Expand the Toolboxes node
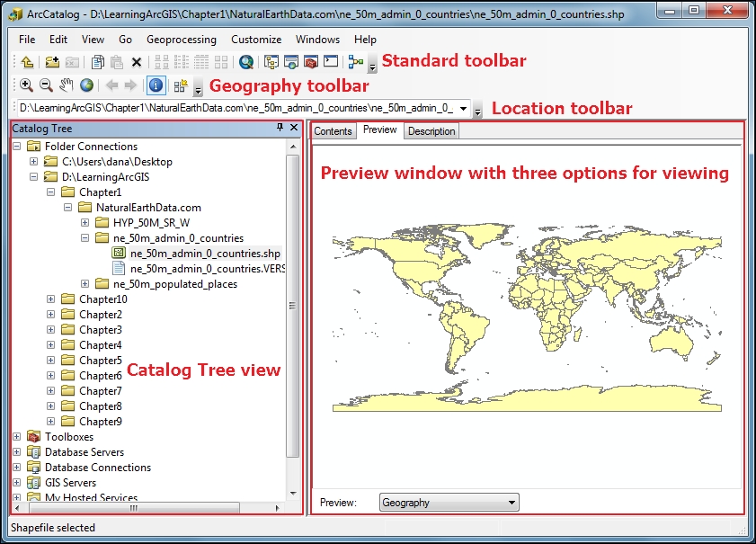 click(17, 436)
